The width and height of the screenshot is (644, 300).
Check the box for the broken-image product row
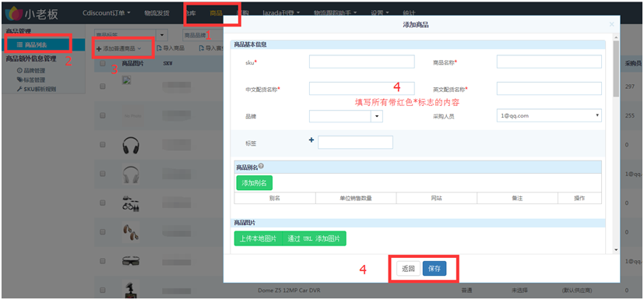coord(103,86)
